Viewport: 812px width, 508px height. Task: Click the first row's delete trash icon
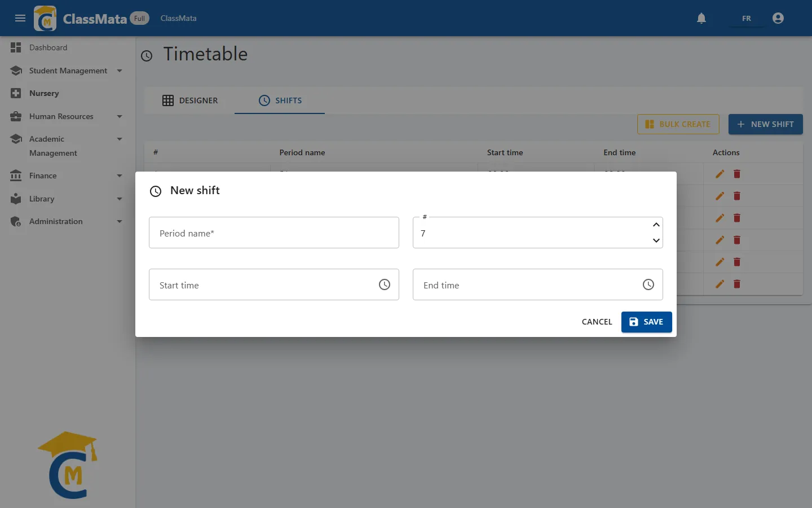tap(737, 174)
